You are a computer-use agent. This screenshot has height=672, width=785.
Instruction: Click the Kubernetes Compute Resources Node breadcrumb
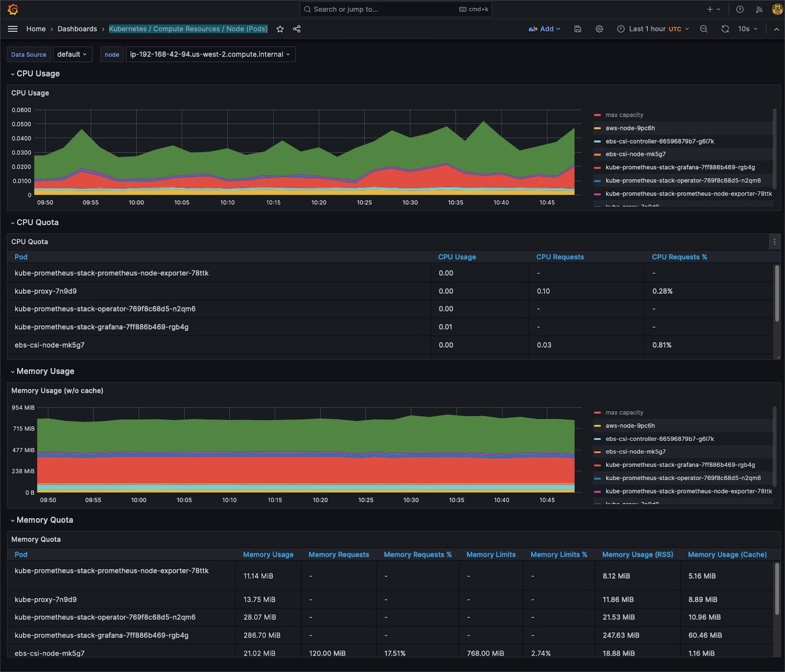(x=188, y=29)
